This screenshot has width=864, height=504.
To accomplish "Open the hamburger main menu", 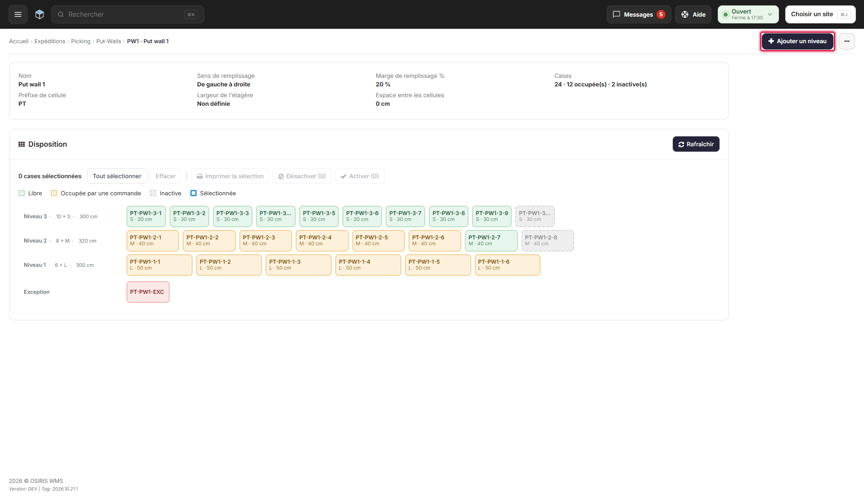I will pyautogui.click(x=18, y=14).
